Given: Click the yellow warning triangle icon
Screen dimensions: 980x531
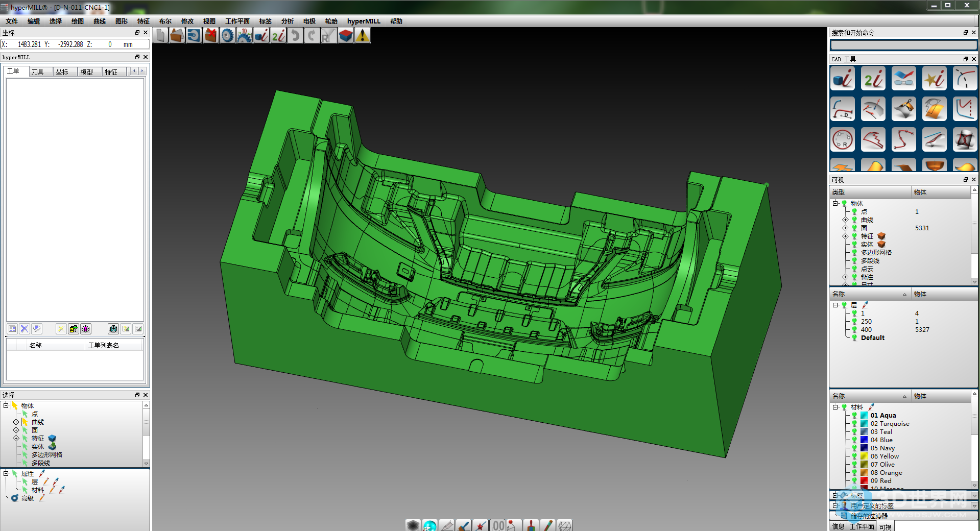Looking at the screenshot, I should (x=363, y=35).
